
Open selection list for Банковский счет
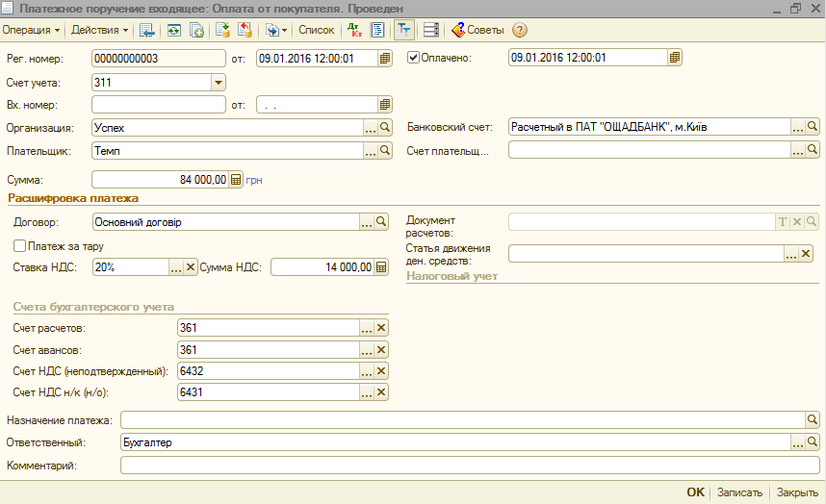(x=797, y=127)
